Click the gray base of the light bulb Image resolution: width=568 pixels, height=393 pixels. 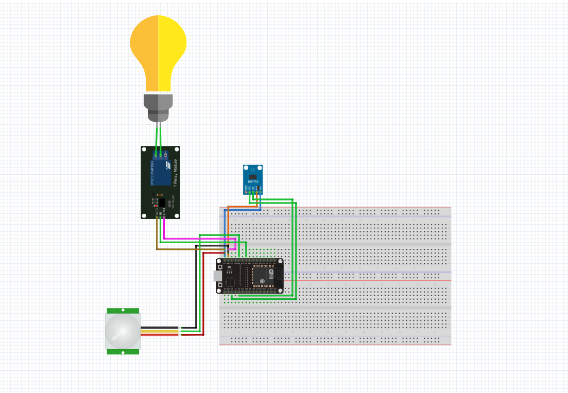pyautogui.click(x=158, y=108)
